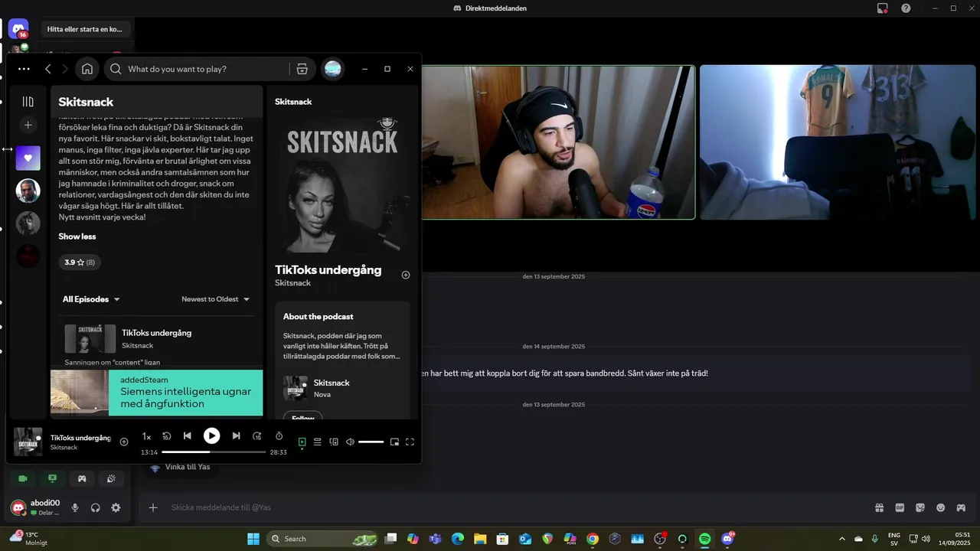Start a Discord activity
Viewport: 980px width, 551px height.
click(x=82, y=478)
